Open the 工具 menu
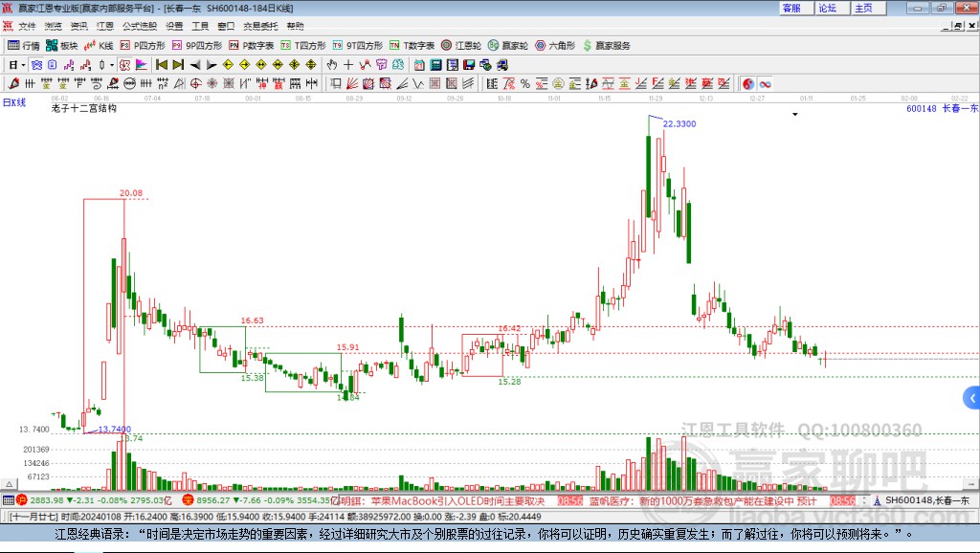Image resolution: width=980 pixels, height=553 pixels. tap(200, 26)
